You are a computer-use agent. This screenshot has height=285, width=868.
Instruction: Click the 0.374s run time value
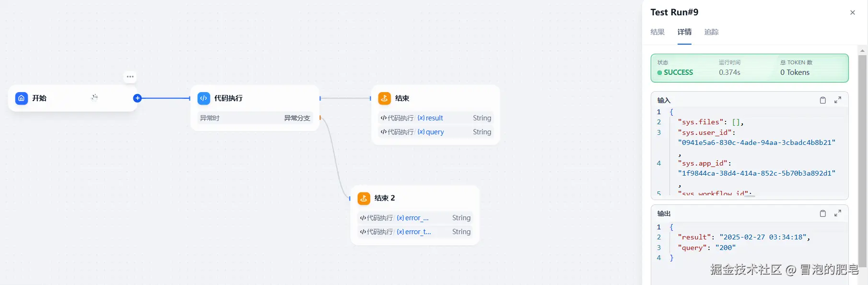coord(729,72)
